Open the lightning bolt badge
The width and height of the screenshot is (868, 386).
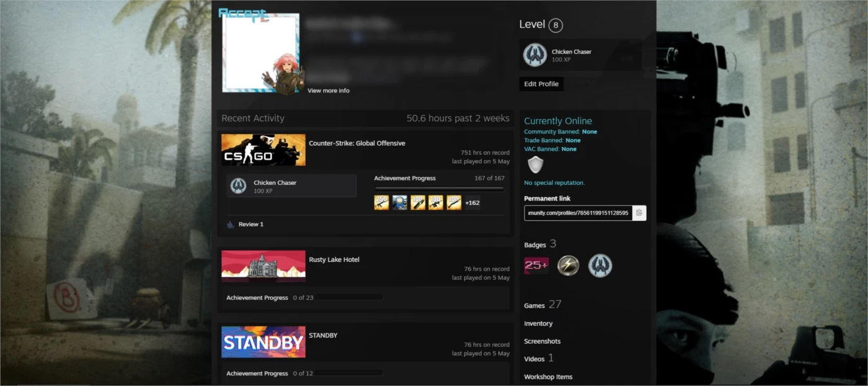pyautogui.click(x=568, y=266)
